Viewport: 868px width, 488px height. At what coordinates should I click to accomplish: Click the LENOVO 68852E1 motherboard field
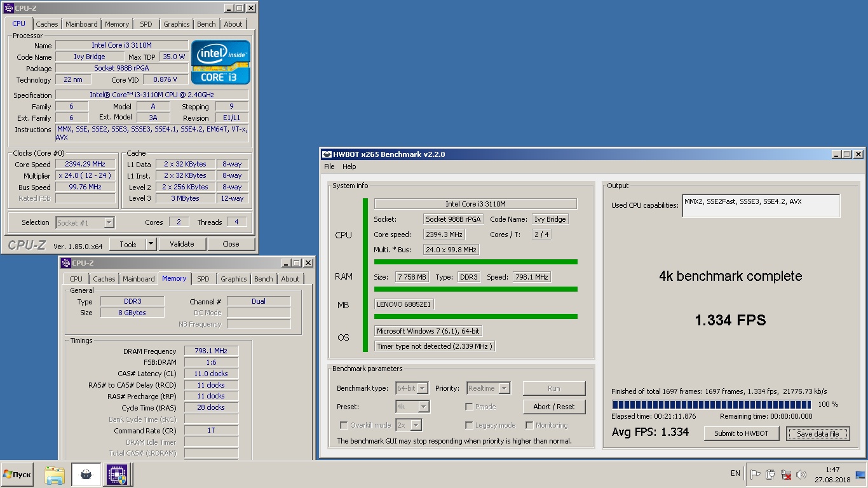(404, 304)
